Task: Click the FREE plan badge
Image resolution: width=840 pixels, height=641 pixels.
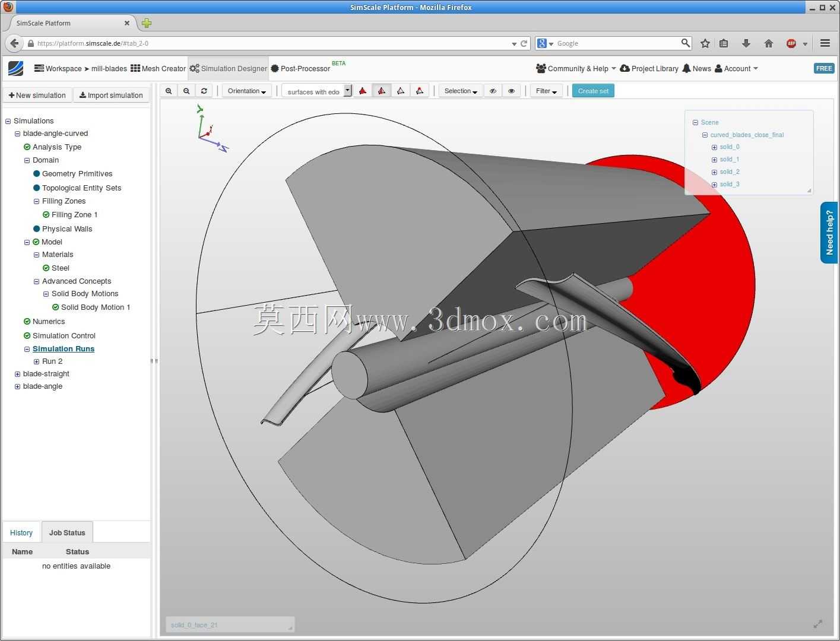Action: point(824,68)
